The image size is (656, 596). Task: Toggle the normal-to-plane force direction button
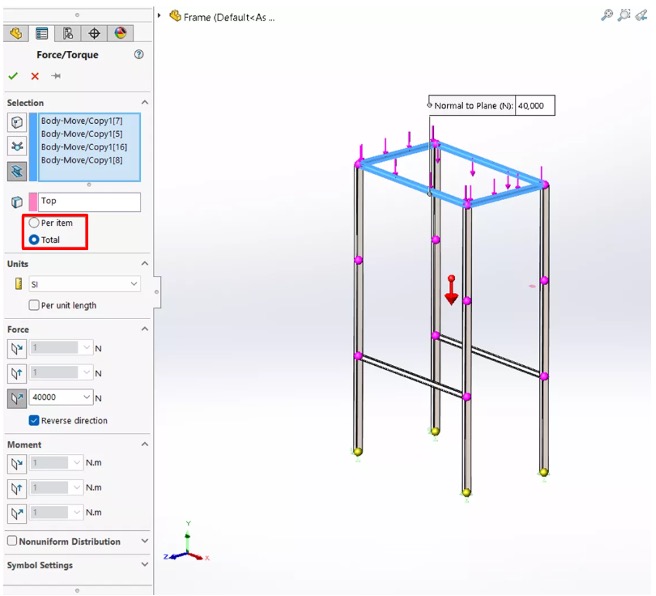click(x=17, y=398)
